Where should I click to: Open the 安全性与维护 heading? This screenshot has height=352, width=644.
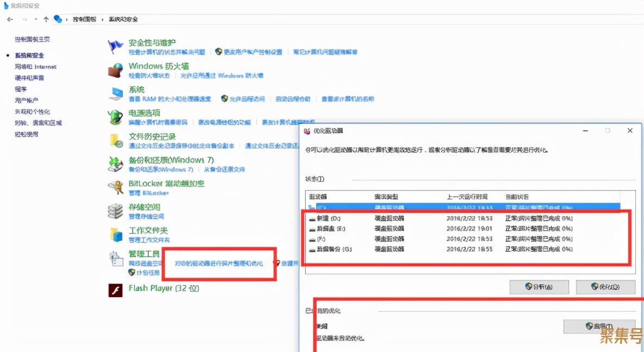click(152, 43)
